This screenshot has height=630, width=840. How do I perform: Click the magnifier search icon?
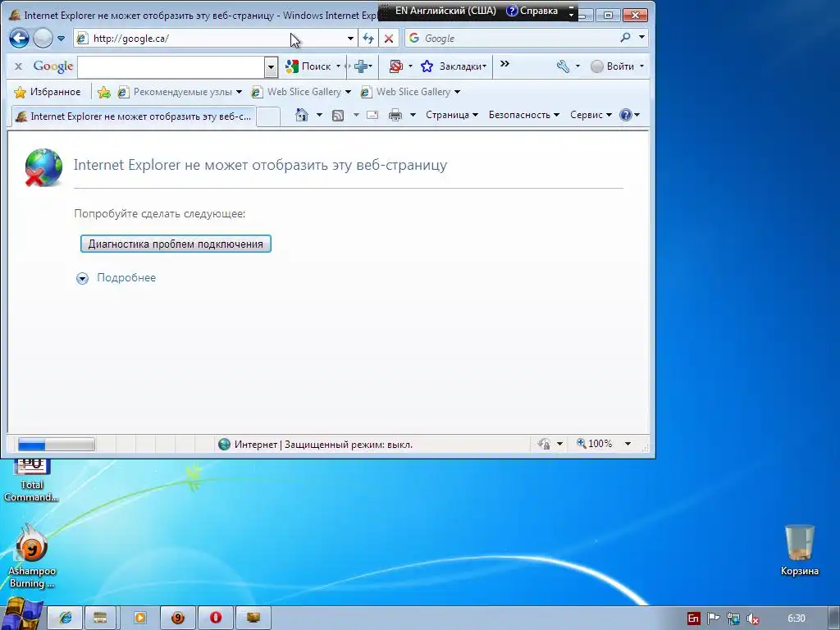[625, 38]
